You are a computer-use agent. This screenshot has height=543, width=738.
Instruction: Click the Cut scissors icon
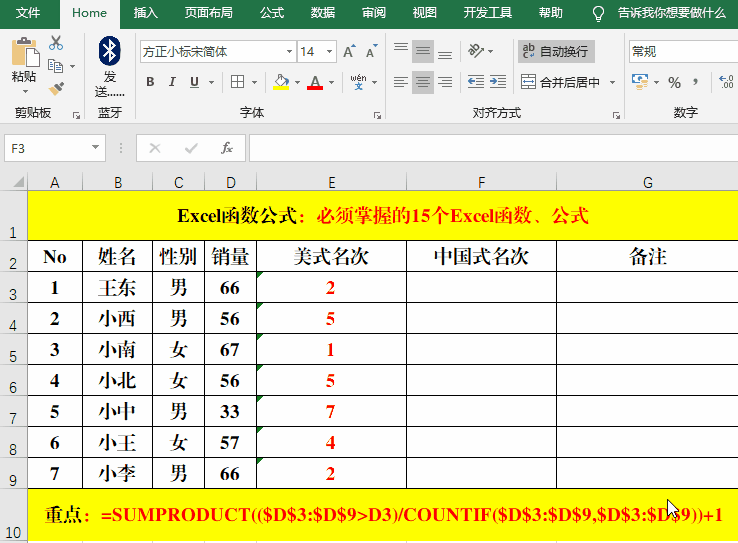click(55, 42)
